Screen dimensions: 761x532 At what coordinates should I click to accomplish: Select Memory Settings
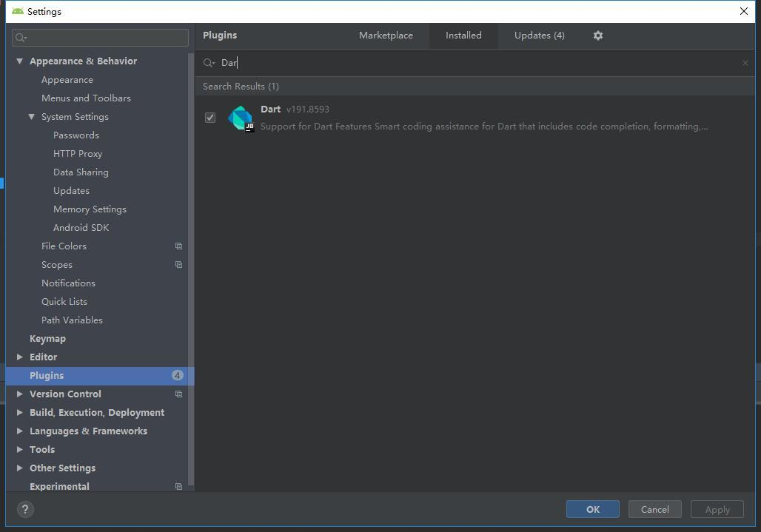pos(90,209)
